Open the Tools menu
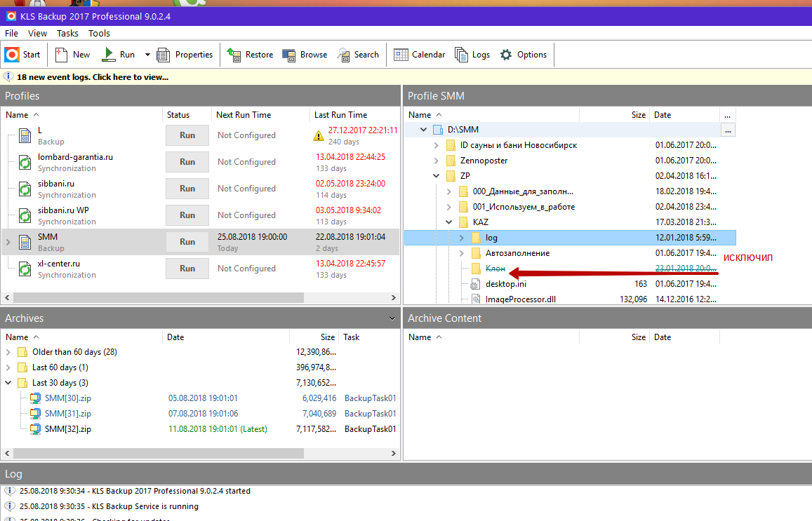 (x=99, y=33)
